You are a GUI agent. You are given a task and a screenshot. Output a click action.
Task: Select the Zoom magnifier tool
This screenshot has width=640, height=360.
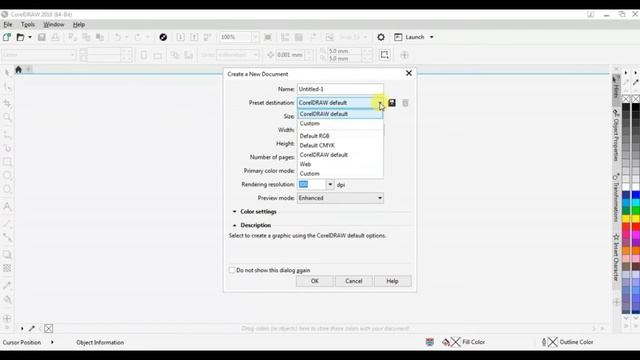pyautogui.click(x=7, y=118)
